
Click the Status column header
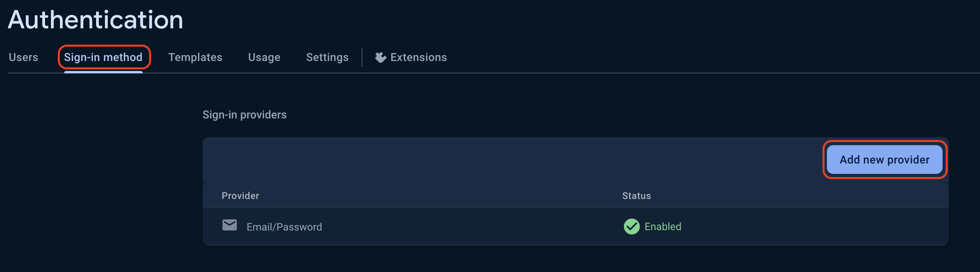pyautogui.click(x=637, y=196)
